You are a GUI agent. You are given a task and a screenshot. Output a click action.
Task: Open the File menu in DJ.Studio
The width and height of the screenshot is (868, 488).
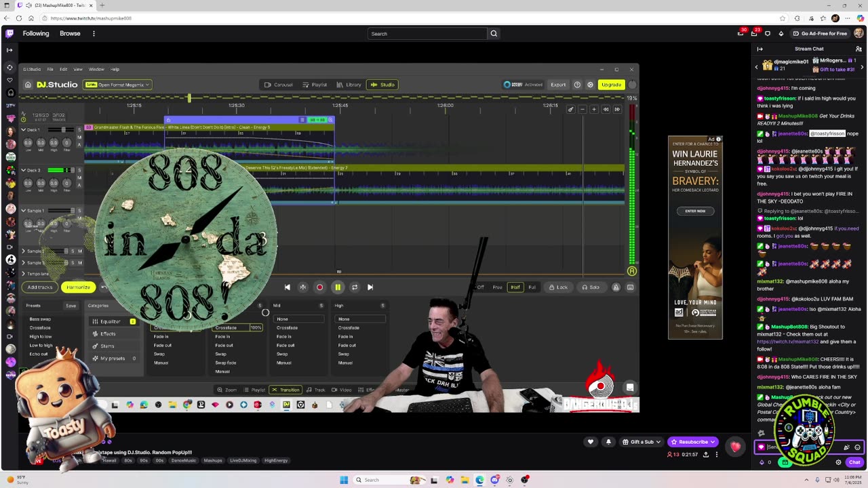tap(50, 69)
